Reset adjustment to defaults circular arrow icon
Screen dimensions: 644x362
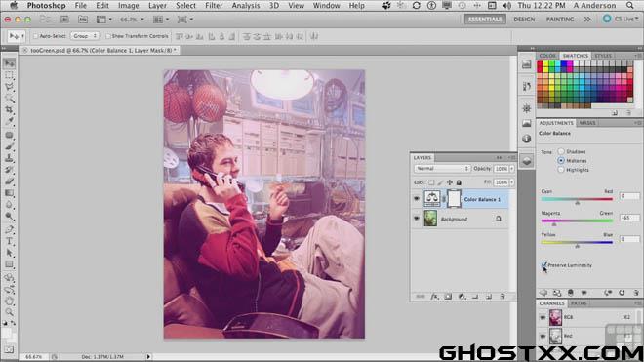(622, 293)
